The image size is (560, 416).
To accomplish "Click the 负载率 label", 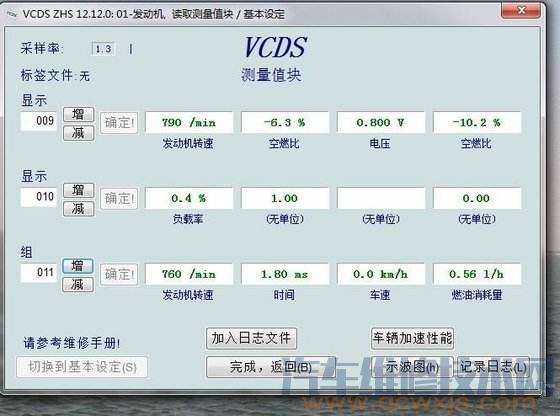I will (188, 219).
